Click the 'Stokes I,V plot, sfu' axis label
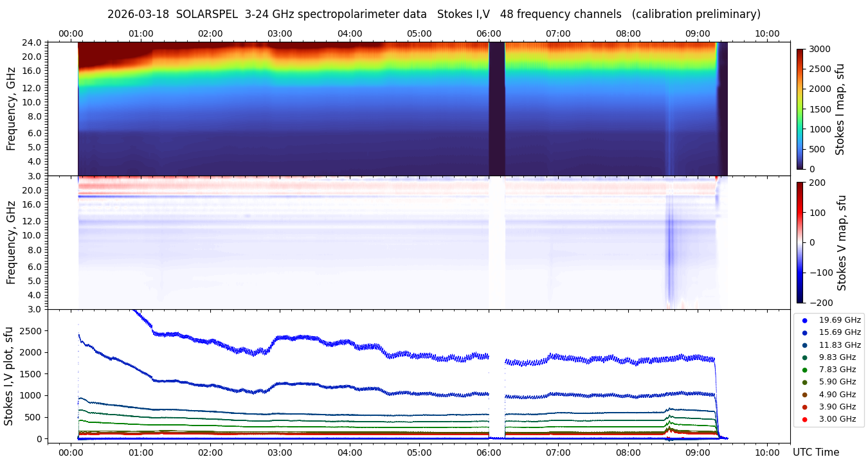The width and height of the screenshot is (868, 466). [9, 375]
